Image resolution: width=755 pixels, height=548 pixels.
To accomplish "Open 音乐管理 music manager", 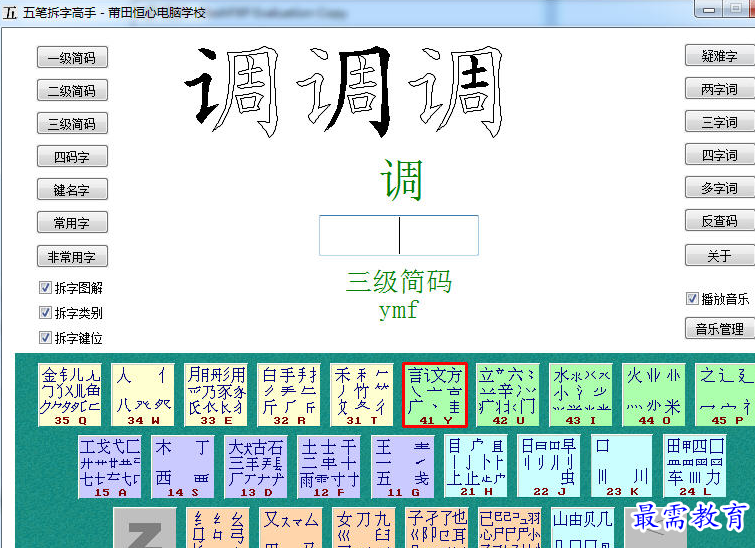I will [719, 329].
